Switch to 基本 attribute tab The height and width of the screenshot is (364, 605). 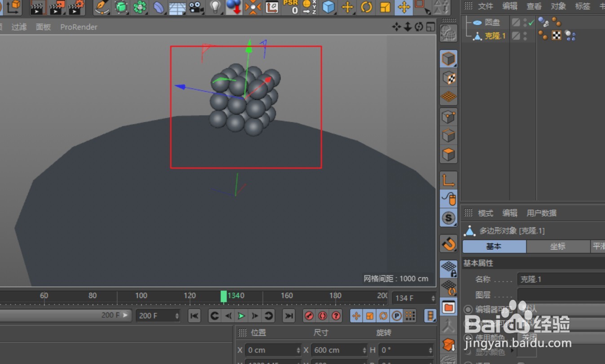[494, 246]
